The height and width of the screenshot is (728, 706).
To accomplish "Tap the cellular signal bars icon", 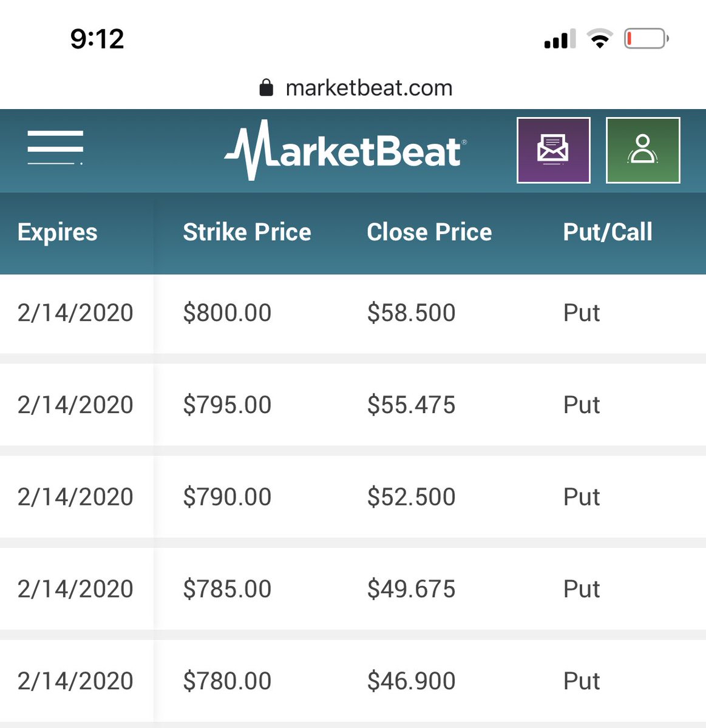I will (560, 39).
